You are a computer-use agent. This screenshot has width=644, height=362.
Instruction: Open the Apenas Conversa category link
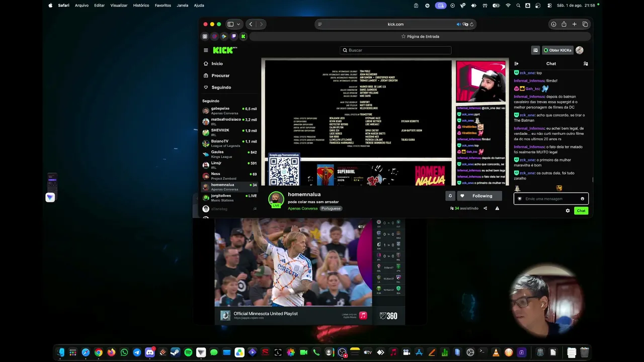coord(302,209)
